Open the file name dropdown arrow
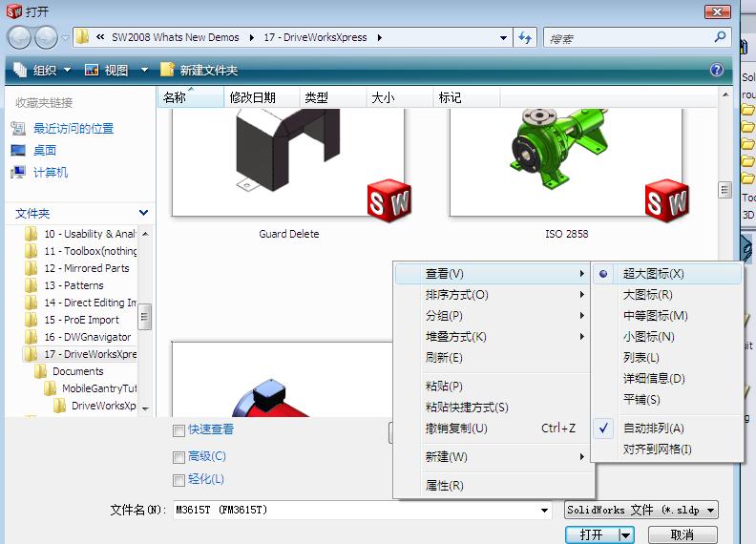Viewport: 756px width, 544px height. (544, 511)
